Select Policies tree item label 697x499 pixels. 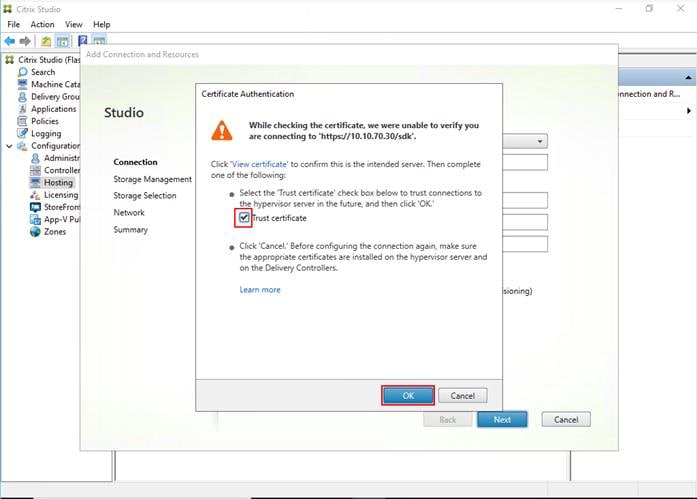click(44, 121)
